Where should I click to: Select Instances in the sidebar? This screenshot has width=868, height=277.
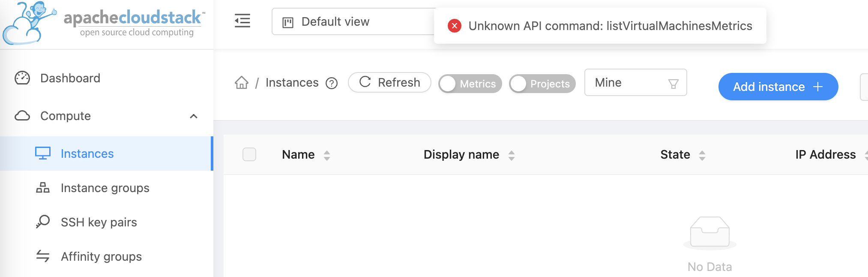pos(87,154)
